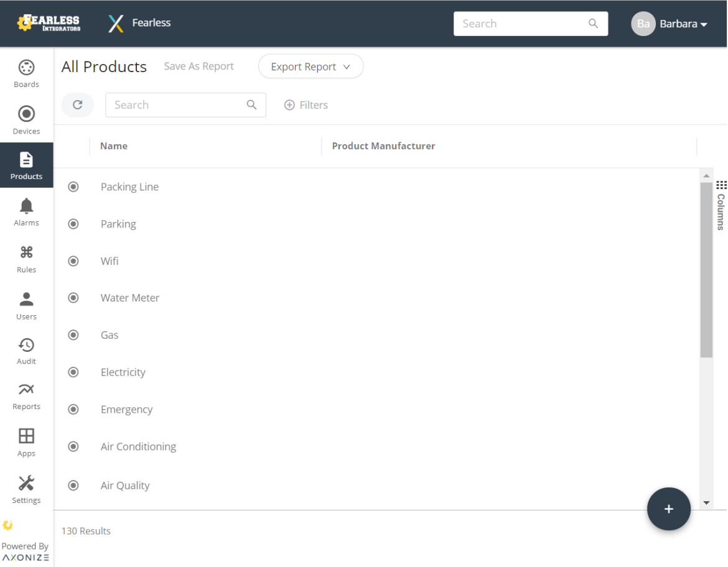Open the Apps section
728x567 pixels.
point(26,442)
